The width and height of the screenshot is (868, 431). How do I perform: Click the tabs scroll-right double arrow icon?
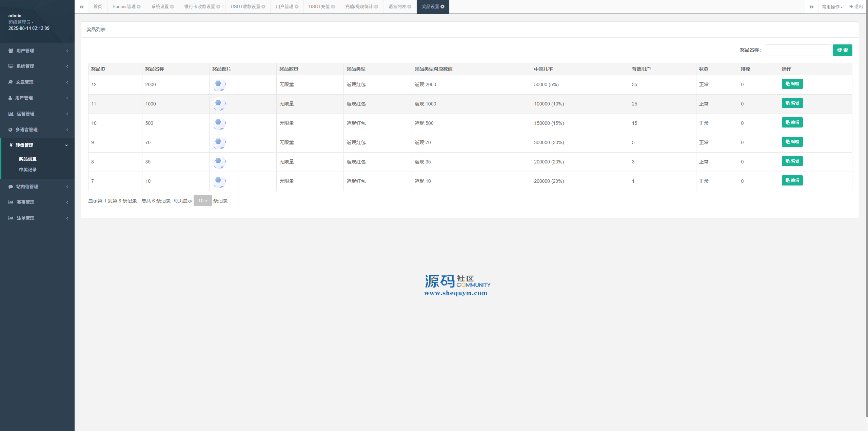point(811,7)
